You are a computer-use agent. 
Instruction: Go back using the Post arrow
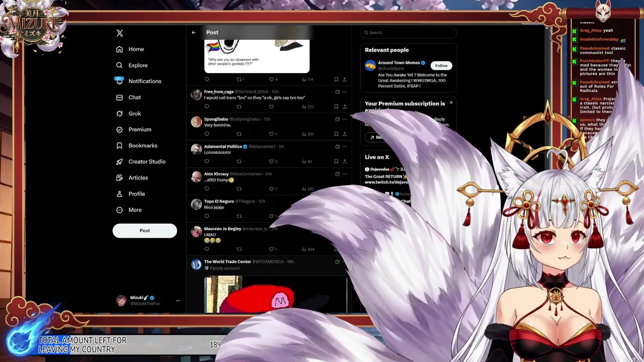click(x=194, y=33)
